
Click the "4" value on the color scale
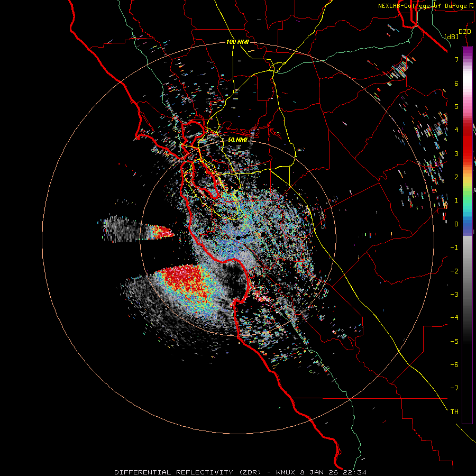click(x=456, y=130)
